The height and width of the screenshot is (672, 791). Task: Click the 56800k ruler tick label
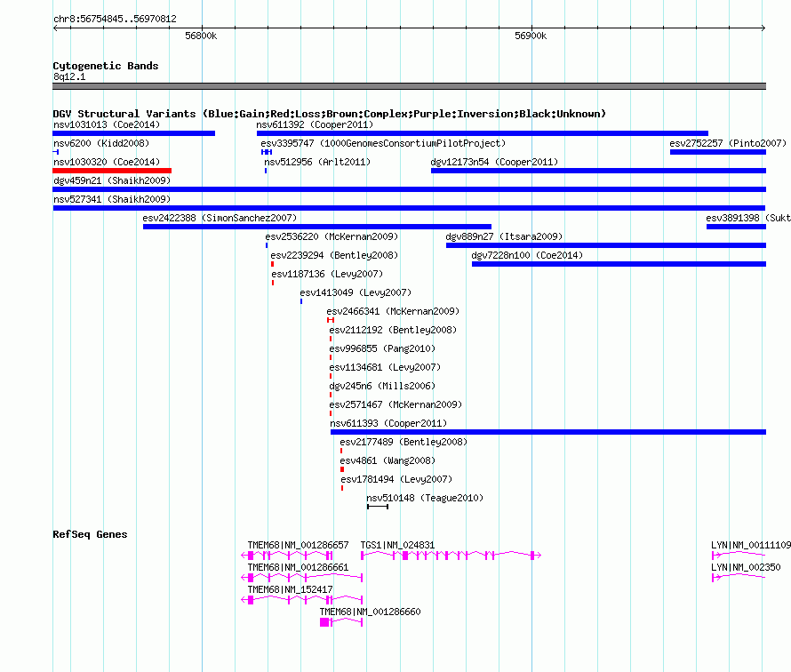[201, 36]
